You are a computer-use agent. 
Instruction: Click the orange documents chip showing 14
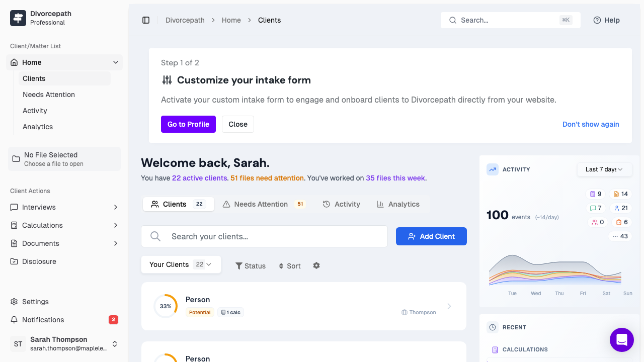click(621, 194)
